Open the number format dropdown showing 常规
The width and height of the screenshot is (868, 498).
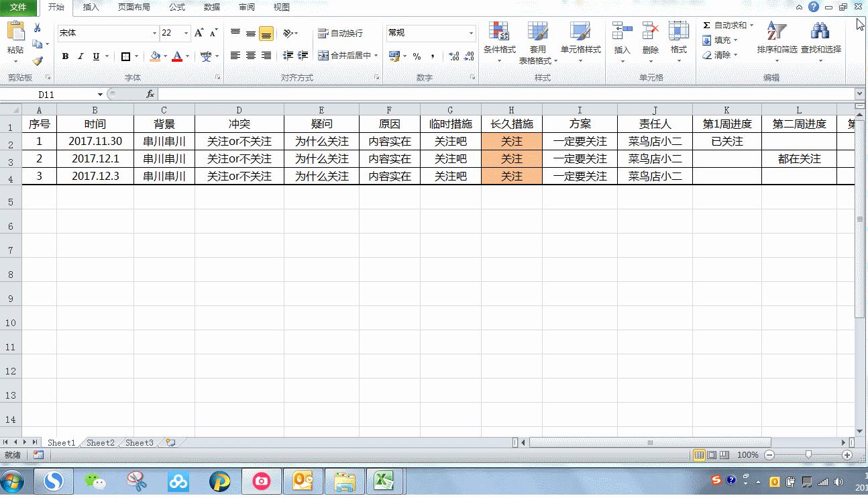pyautogui.click(x=429, y=32)
